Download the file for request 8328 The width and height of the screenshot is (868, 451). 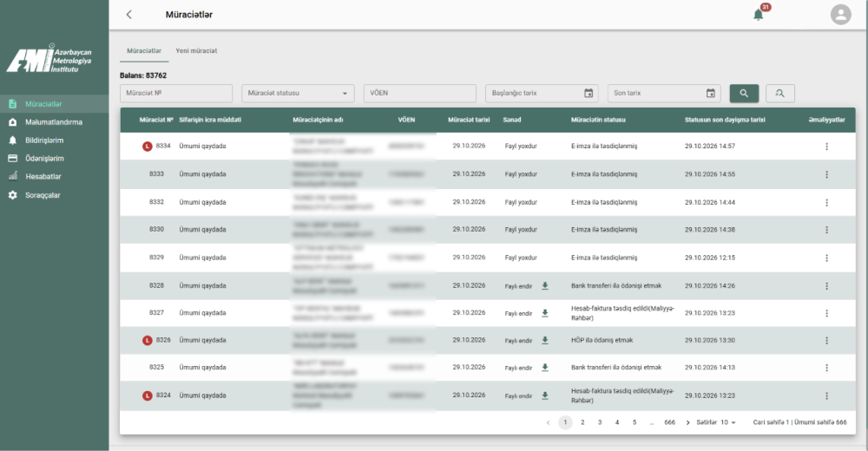pos(545,285)
